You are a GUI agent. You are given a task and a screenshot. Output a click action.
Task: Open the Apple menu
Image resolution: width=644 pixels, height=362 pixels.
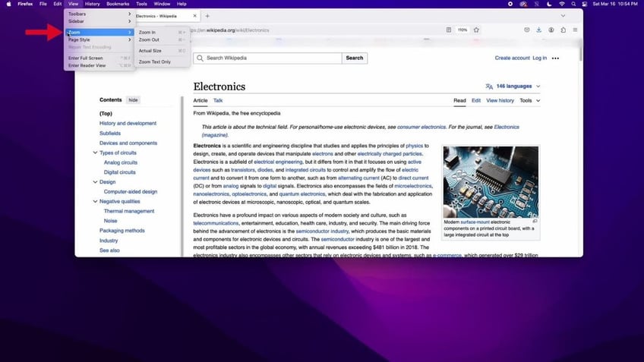(8, 4)
